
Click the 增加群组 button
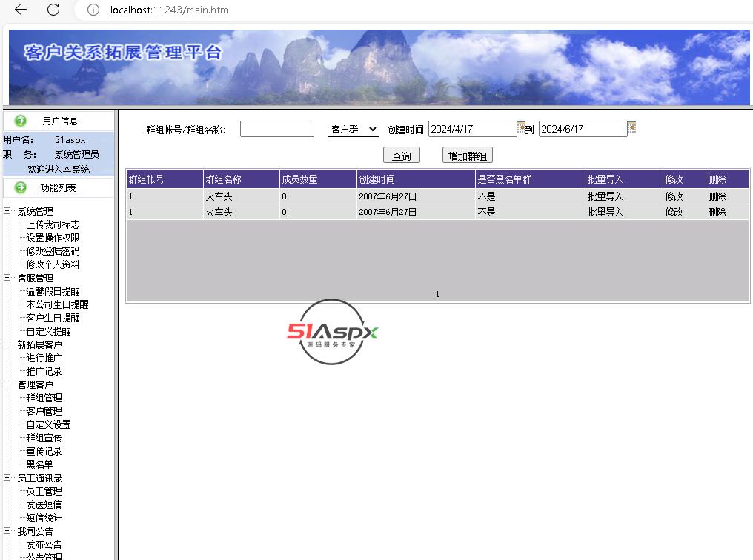[468, 156]
